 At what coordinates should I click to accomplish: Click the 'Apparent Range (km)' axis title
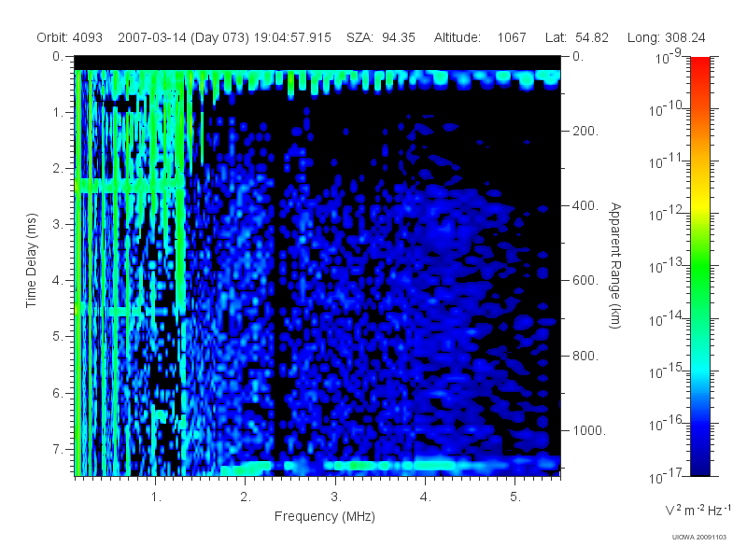click(x=615, y=265)
